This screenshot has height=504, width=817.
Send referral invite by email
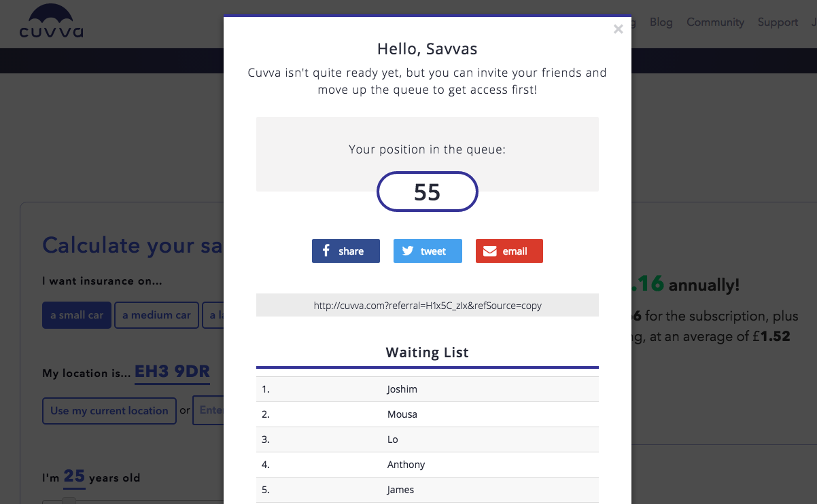pyautogui.click(x=509, y=251)
